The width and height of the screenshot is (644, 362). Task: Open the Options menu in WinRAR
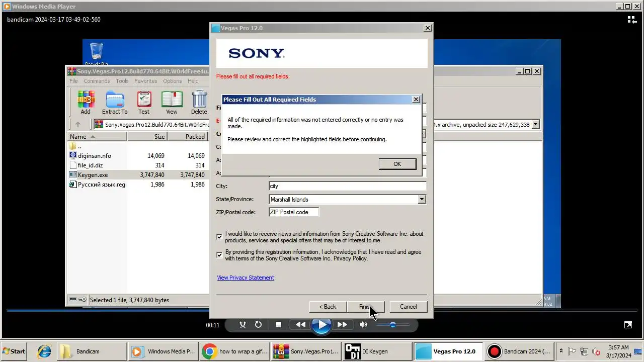point(172,81)
